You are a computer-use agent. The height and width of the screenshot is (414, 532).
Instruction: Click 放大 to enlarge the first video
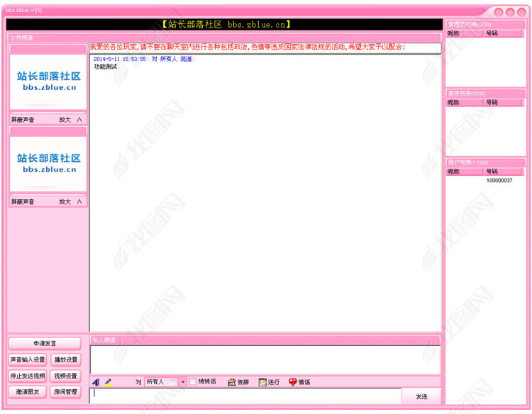[x=65, y=120]
